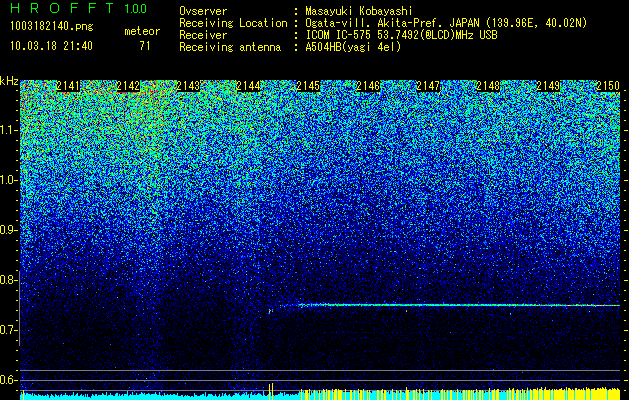Click the 2149 time marker
Screen dimensions: 629x400
[x=548, y=86]
